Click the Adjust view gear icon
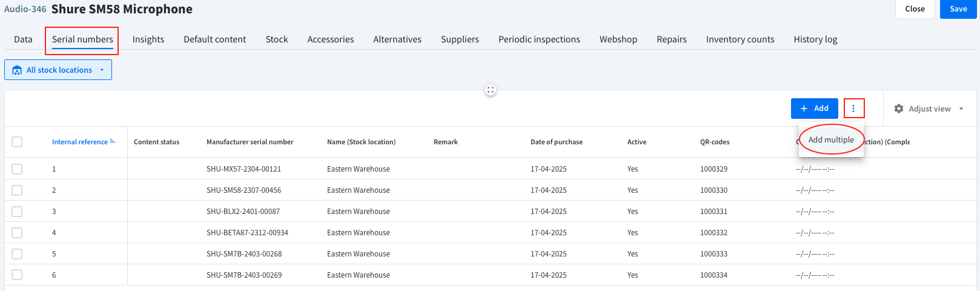980x291 pixels. click(x=899, y=109)
